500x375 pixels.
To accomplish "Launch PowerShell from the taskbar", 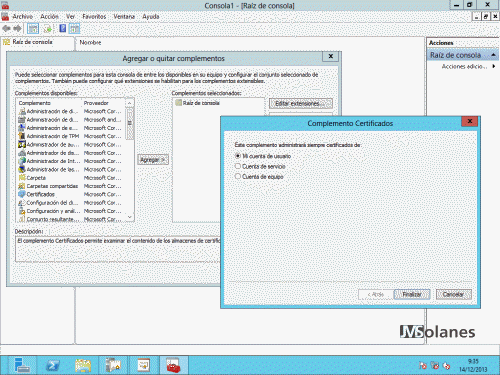I will pos(52,365).
